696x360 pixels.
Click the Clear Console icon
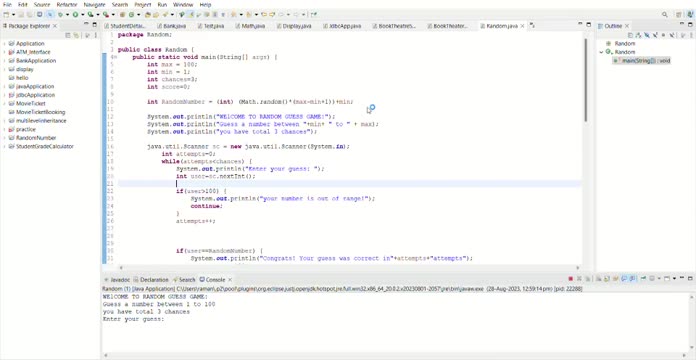(x=598, y=278)
